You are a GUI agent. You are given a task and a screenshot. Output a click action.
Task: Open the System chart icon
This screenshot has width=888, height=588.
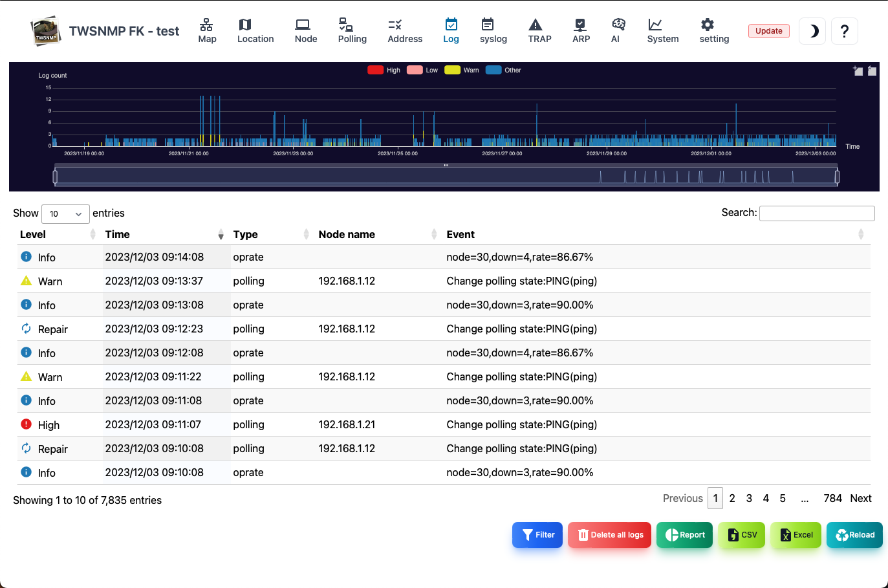655,25
